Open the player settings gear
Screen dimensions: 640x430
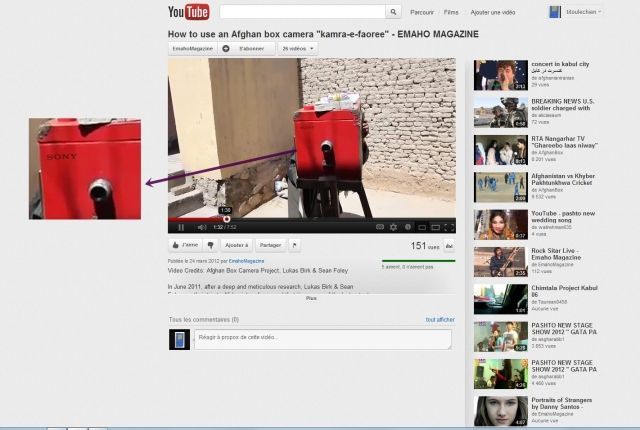coord(393,227)
